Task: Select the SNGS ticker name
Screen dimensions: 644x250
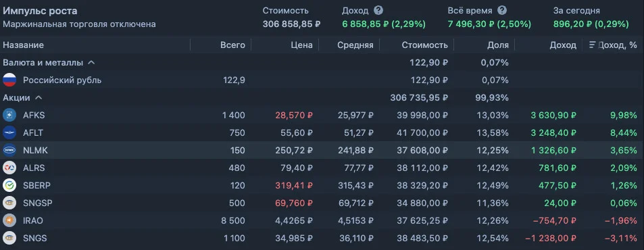Action: [34, 238]
